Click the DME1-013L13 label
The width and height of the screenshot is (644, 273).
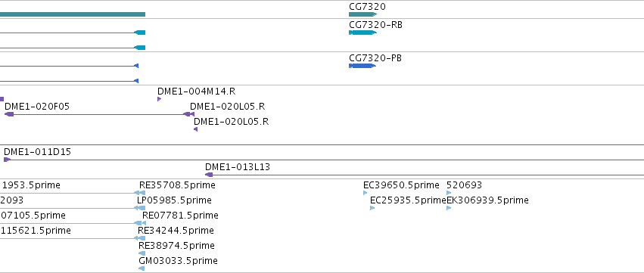[238, 167]
